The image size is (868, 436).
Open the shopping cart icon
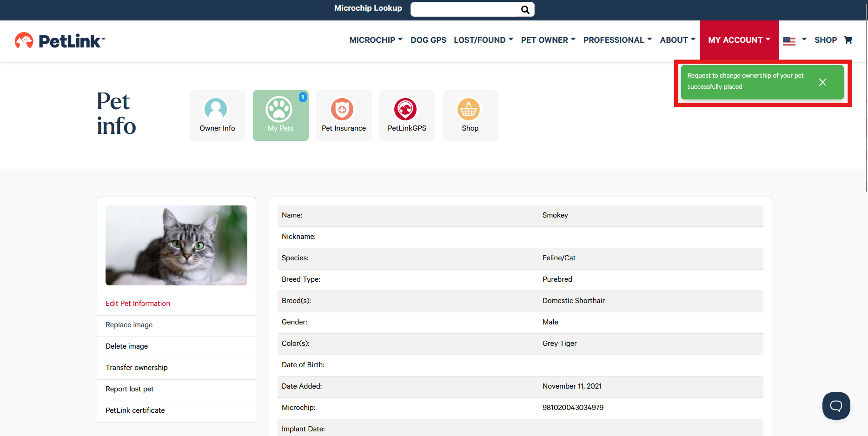click(848, 40)
